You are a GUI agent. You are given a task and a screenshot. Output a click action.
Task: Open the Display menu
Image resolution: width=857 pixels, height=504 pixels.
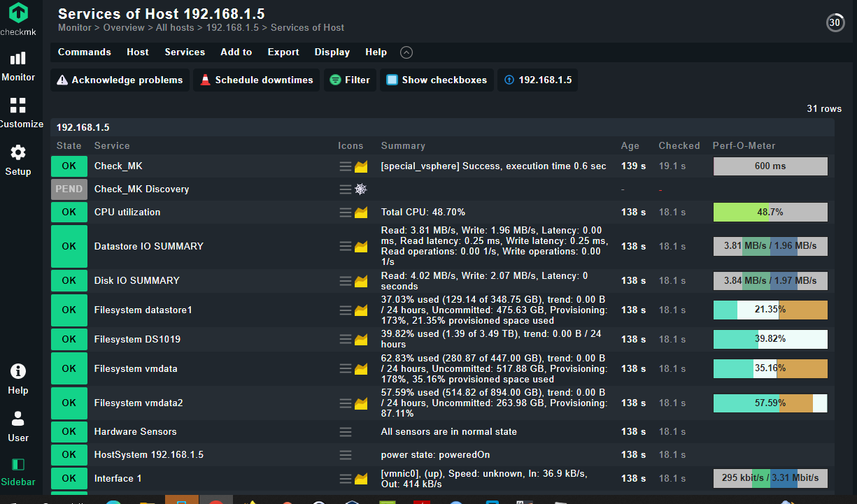[x=332, y=52]
